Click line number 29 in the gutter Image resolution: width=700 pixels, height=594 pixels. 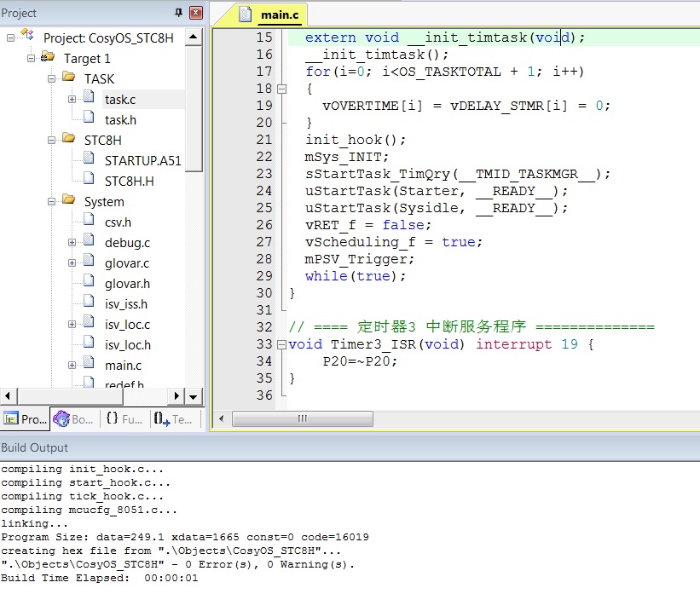click(263, 276)
